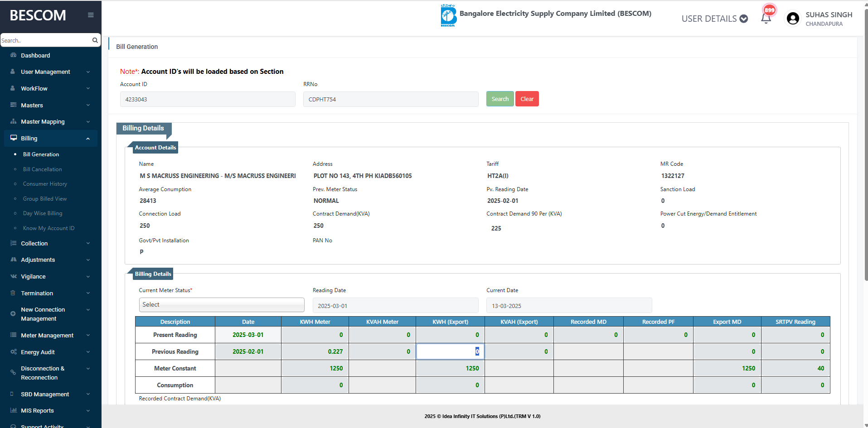
Task: Click the Account Details header tab
Action: pyautogui.click(x=155, y=148)
